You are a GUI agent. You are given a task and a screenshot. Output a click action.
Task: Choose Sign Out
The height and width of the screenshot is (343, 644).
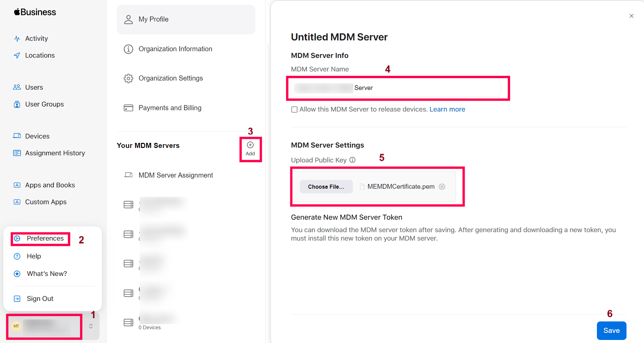(40, 299)
